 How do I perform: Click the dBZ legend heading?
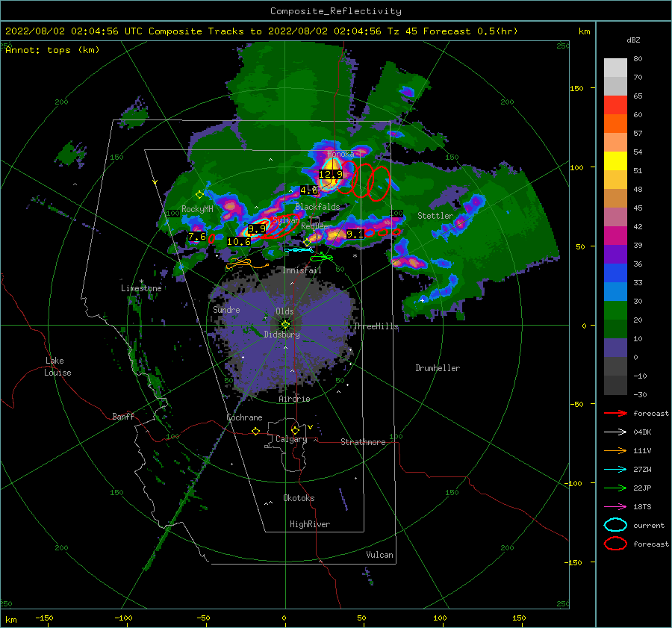pos(633,40)
